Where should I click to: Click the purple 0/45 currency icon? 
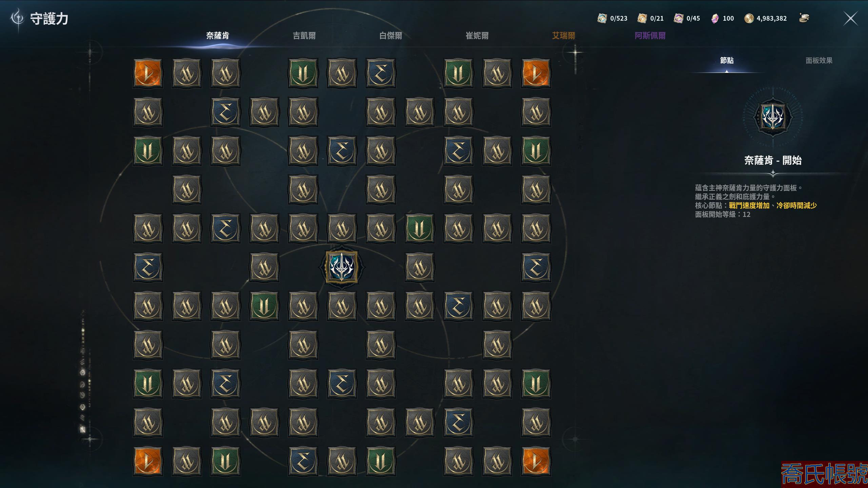coord(678,18)
